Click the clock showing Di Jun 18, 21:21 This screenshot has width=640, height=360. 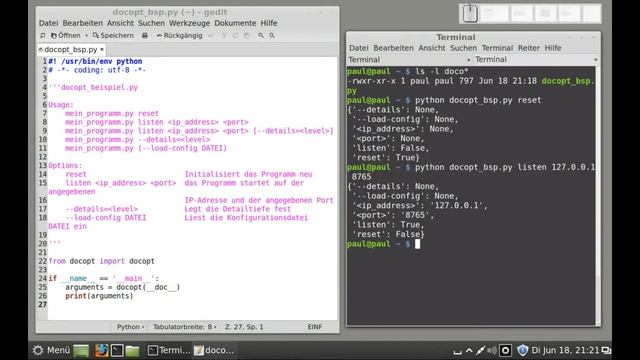[x=565, y=351]
